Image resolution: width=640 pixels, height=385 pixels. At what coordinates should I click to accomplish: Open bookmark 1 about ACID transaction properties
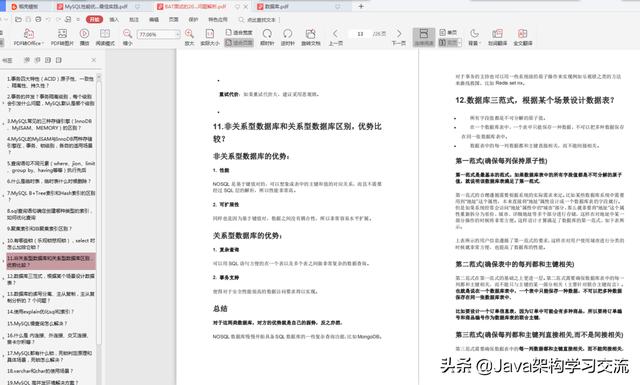tap(51, 82)
